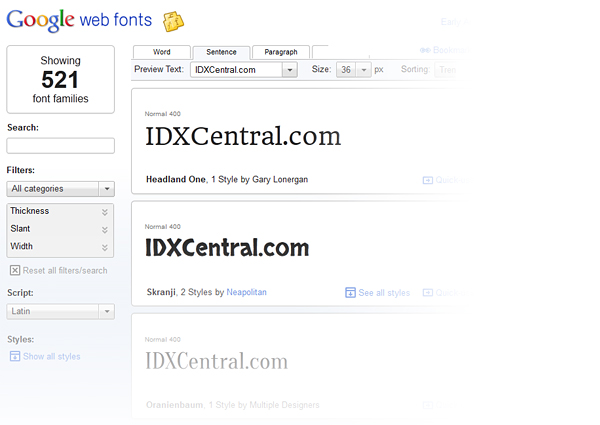
Task: Click the Oranienbaum font name
Action: coord(174,405)
